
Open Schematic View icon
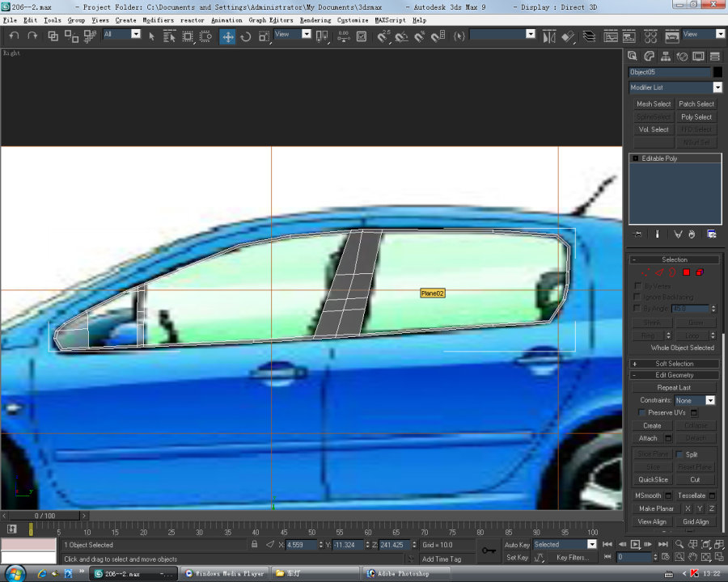[x=629, y=36]
